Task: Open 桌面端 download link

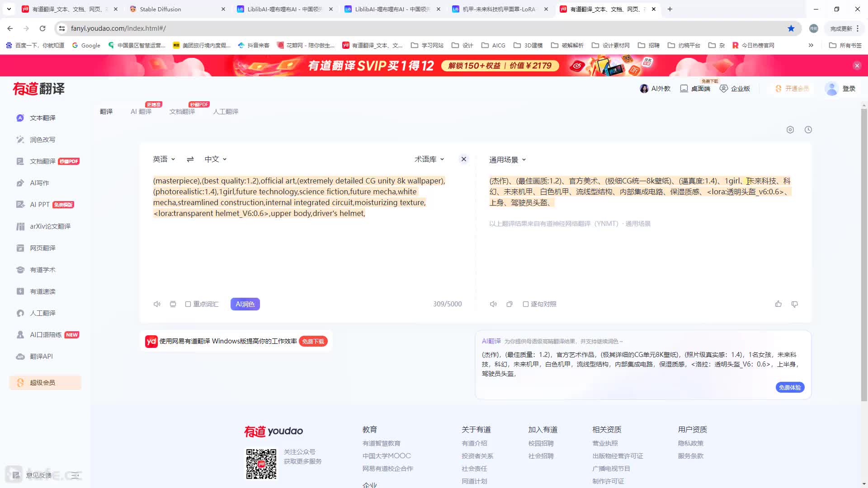Action: pos(695,89)
